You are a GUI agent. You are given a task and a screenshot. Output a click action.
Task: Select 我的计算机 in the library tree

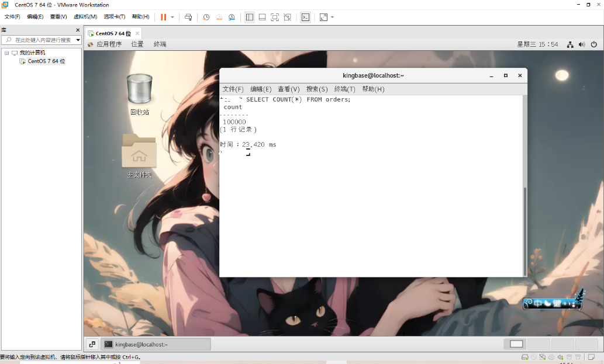32,53
